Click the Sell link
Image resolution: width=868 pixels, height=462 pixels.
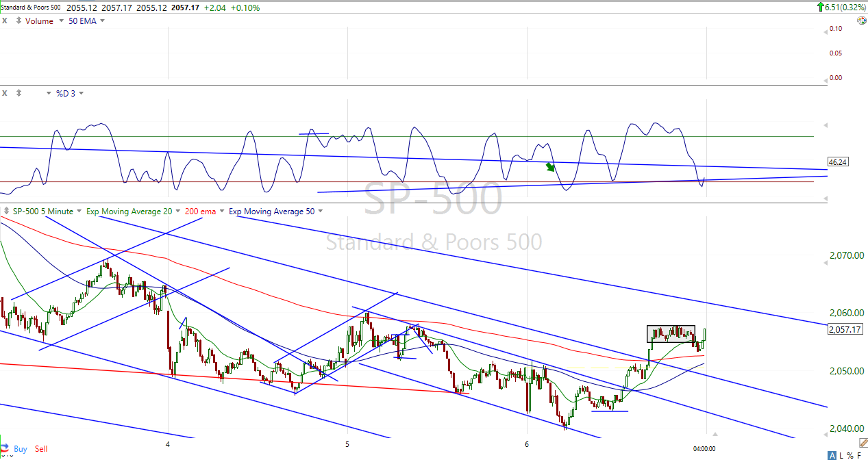(x=41, y=449)
